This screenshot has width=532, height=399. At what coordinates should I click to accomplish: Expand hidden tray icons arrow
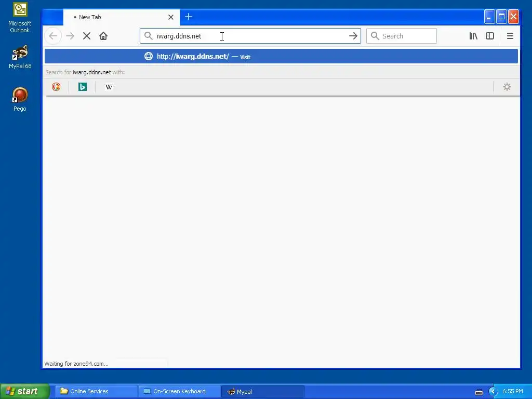click(x=494, y=392)
